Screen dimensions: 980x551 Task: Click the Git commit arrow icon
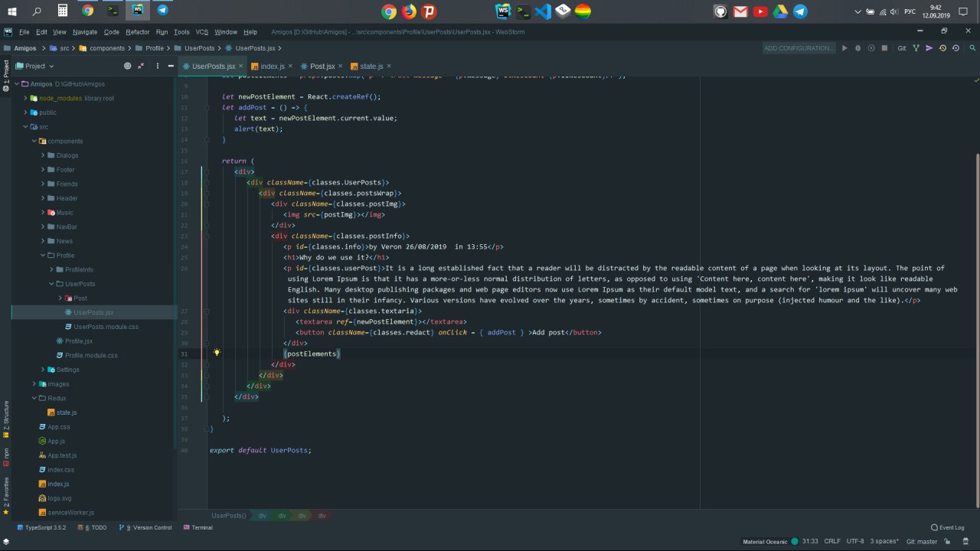point(929,48)
